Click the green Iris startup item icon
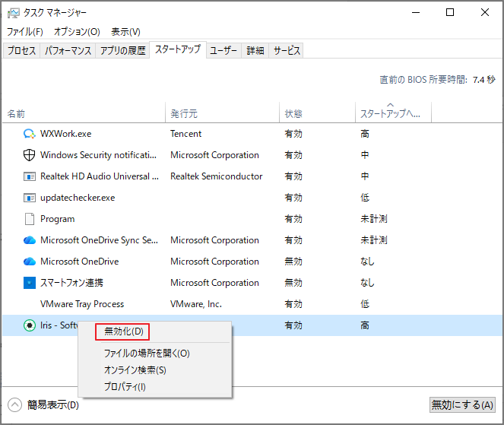The image size is (504, 425). click(x=29, y=325)
